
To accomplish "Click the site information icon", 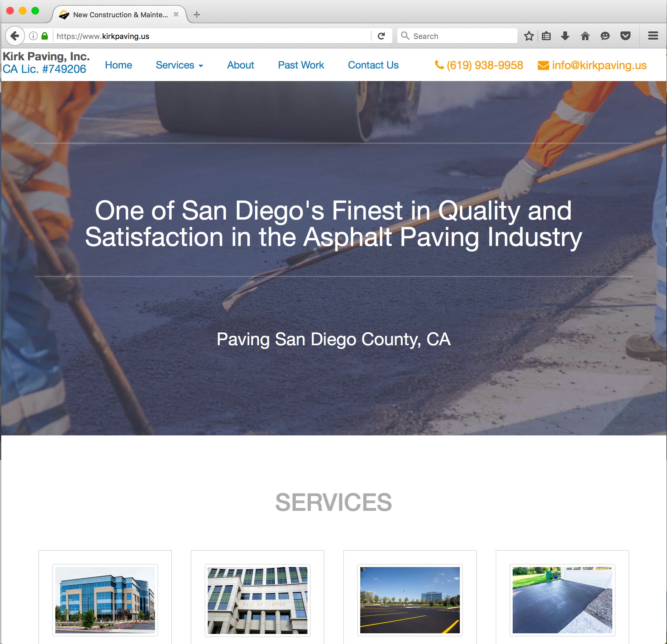I will tap(33, 36).
